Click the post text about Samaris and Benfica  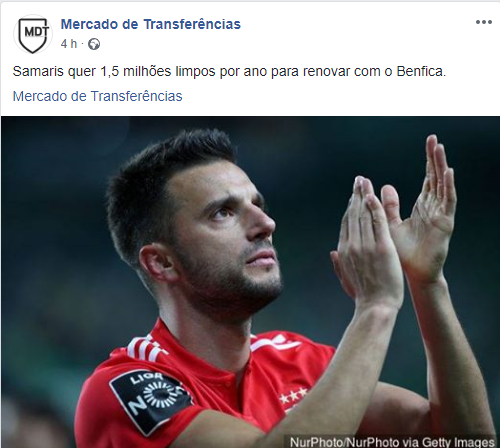[x=229, y=71]
